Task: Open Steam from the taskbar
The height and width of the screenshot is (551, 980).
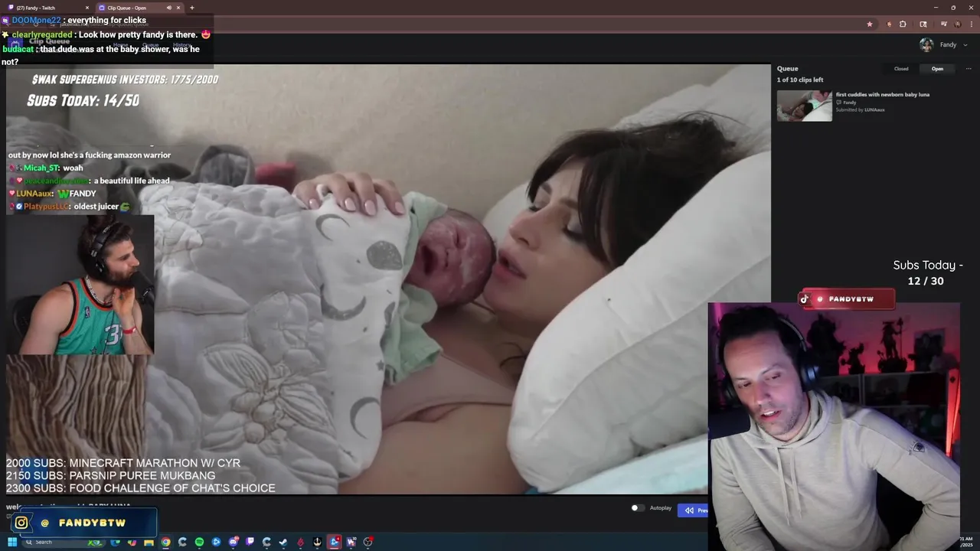Action: coord(283,542)
